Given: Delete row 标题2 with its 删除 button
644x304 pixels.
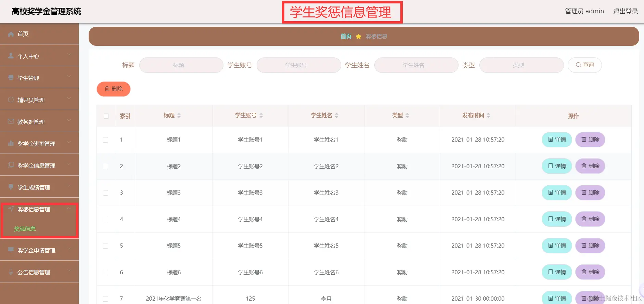Looking at the screenshot, I should click(x=590, y=166).
